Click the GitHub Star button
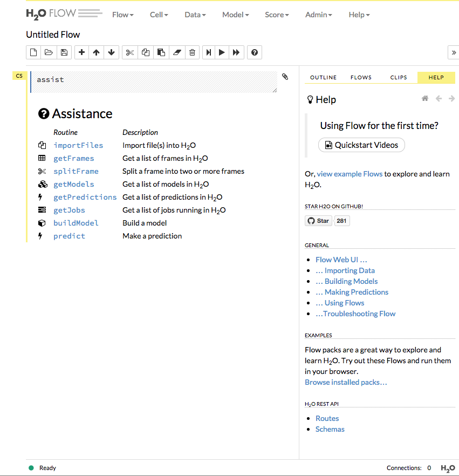The width and height of the screenshot is (459, 476). (319, 221)
